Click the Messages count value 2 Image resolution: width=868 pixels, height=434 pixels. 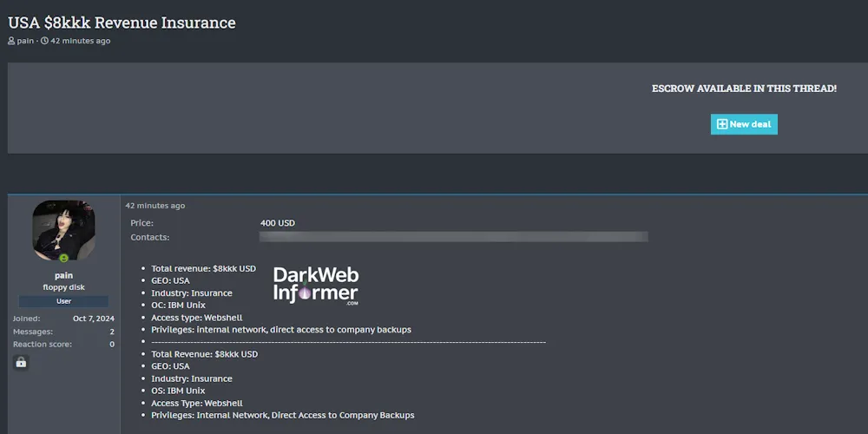pyautogui.click(x=111, y=332)
